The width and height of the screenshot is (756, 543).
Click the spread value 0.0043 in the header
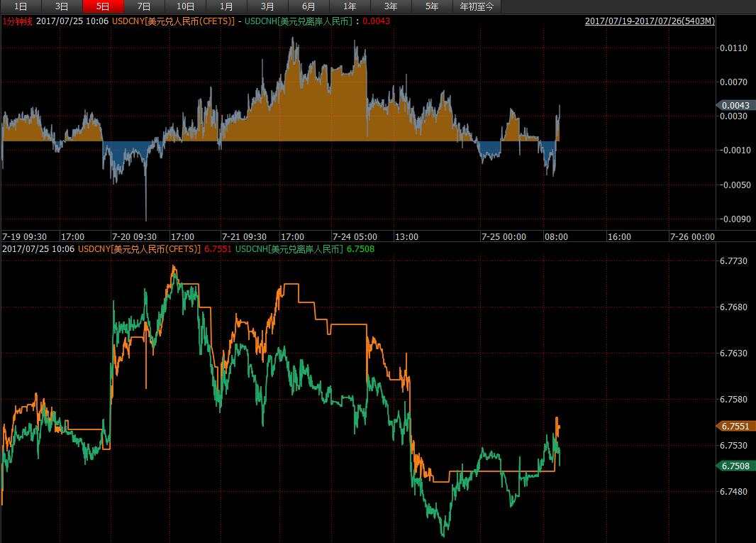coord(376,21)
